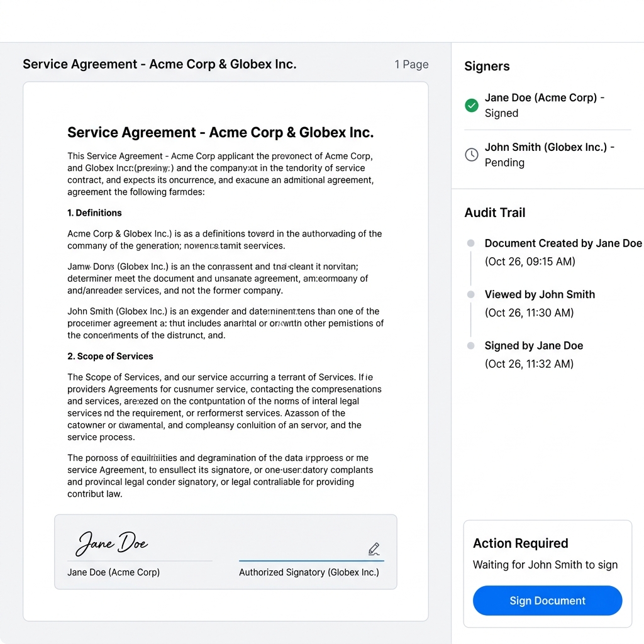
Task: Click the pen signature icon for Globex
Action: click(374, 549)
